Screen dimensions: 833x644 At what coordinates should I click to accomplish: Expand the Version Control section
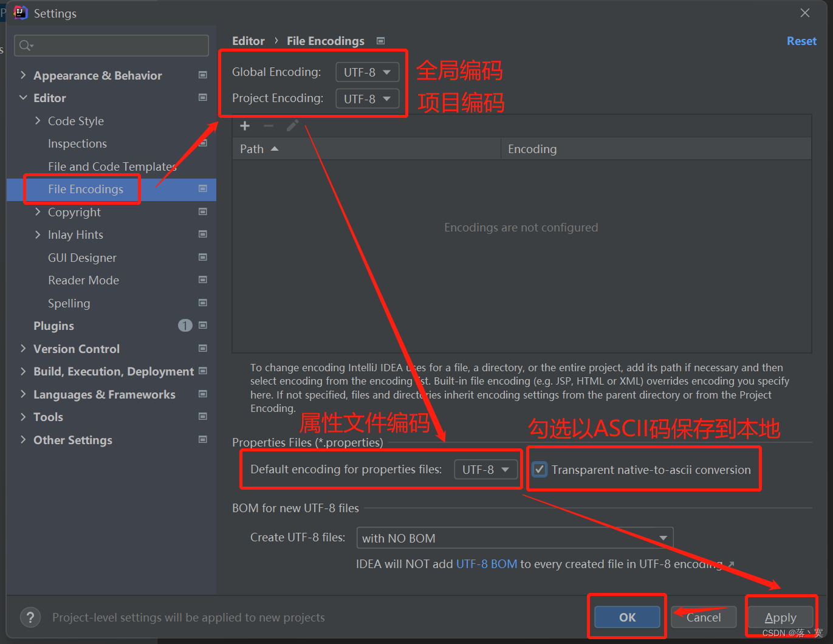23,349
